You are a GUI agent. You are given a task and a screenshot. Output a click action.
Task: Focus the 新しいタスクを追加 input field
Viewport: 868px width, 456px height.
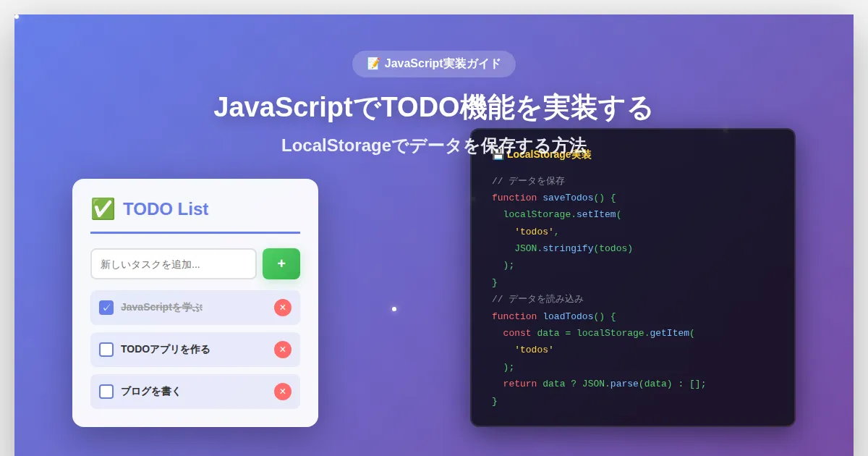pyautogui.click(x=174, y=264)
